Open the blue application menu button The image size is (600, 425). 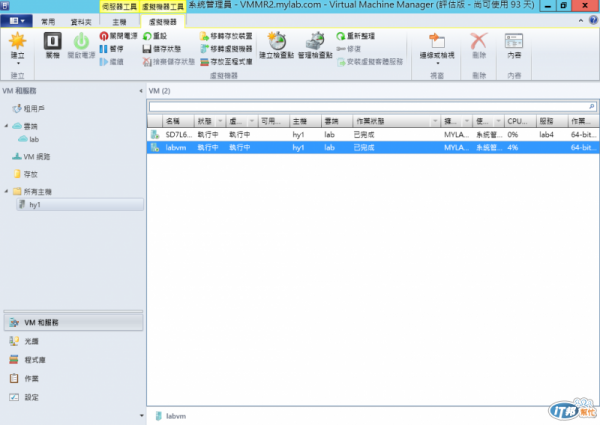point(16,21)
